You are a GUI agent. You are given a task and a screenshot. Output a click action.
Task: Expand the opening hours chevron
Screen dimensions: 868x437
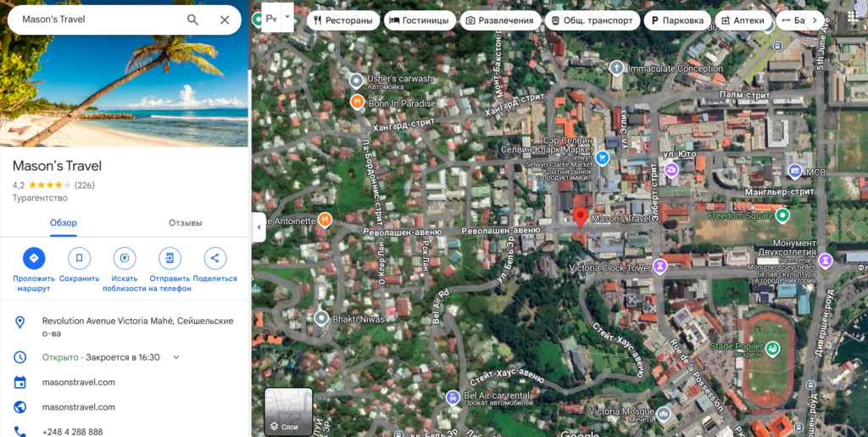(176, 357)
